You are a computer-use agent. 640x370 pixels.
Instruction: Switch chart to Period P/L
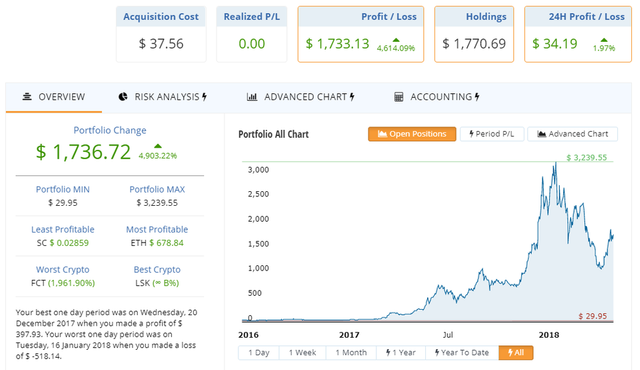[x=492, y=134]
